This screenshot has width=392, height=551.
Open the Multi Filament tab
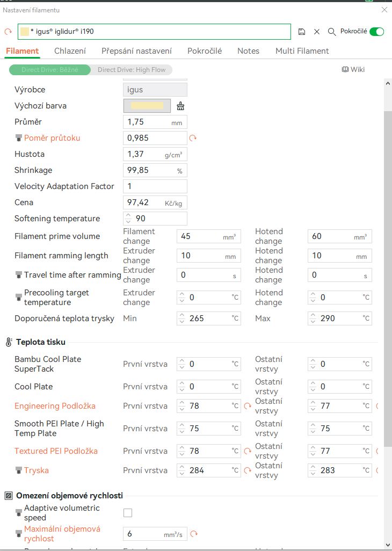pos(302,51)
